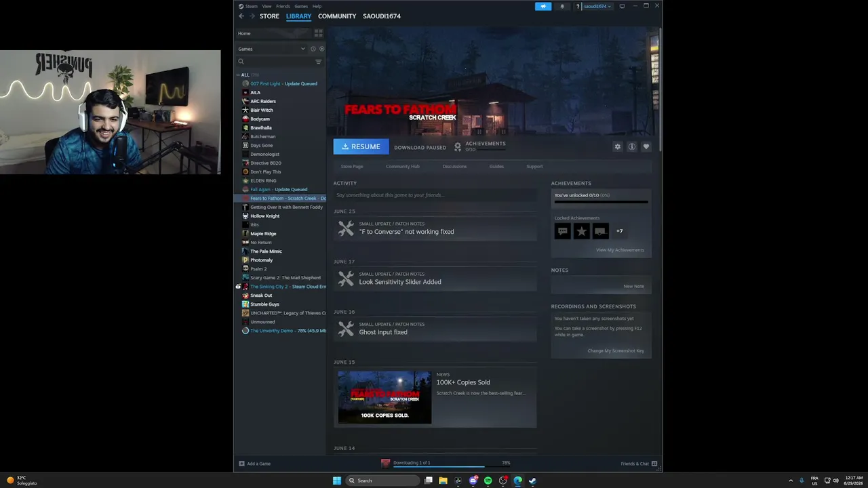Open the question mark help icon

pos(578,6)
